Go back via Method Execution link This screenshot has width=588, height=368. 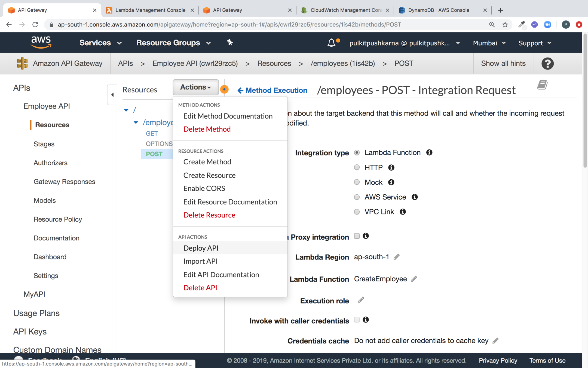272,90
